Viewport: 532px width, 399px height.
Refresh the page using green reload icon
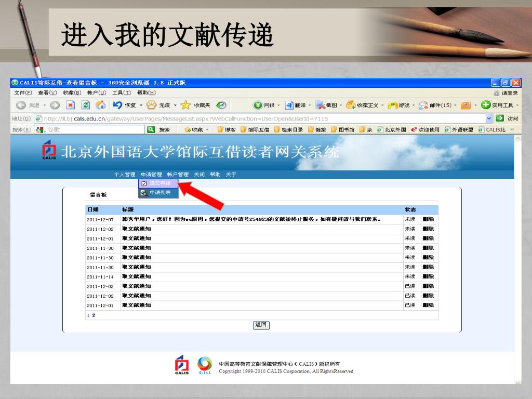[86, 105]
